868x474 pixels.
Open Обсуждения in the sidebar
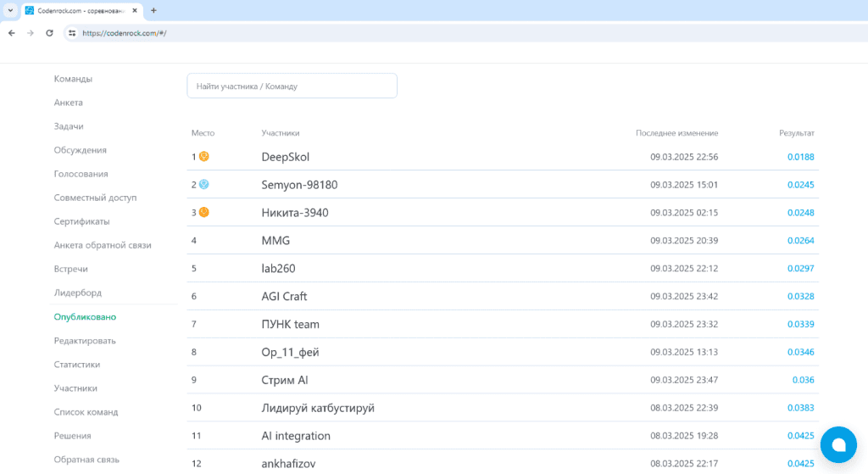tap(81, 150)
